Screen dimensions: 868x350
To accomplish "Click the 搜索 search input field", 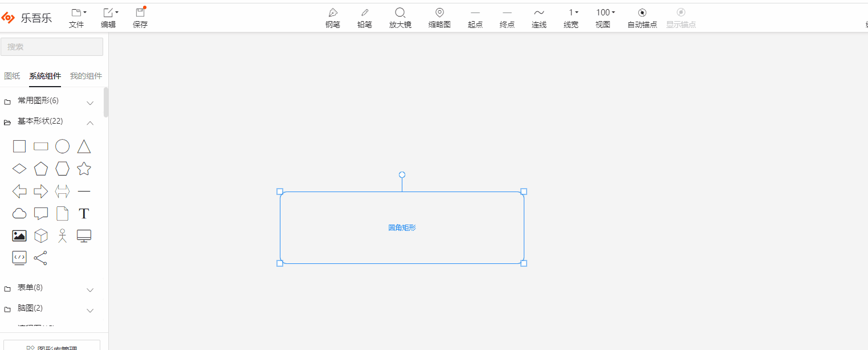I will [51, 47].
